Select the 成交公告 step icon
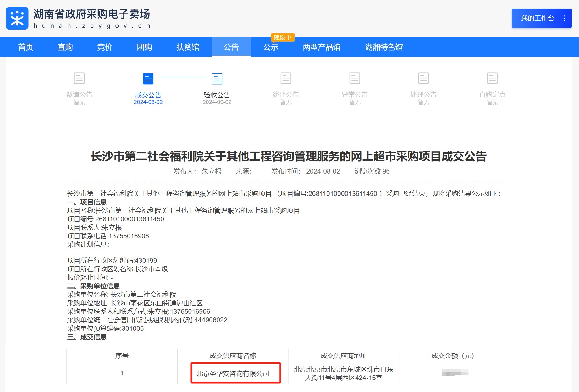579x392 pixels. [148, 79]
